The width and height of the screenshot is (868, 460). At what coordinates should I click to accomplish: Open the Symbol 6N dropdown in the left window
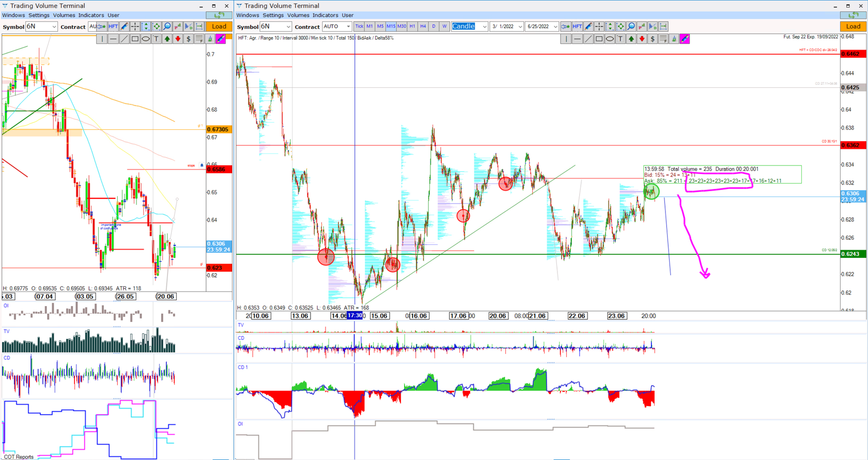pyautogui.click(x=41, y=26)
